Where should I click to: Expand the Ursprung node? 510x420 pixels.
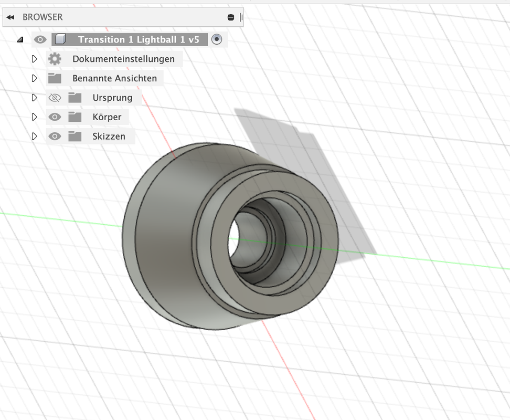[x=35, y=98]
